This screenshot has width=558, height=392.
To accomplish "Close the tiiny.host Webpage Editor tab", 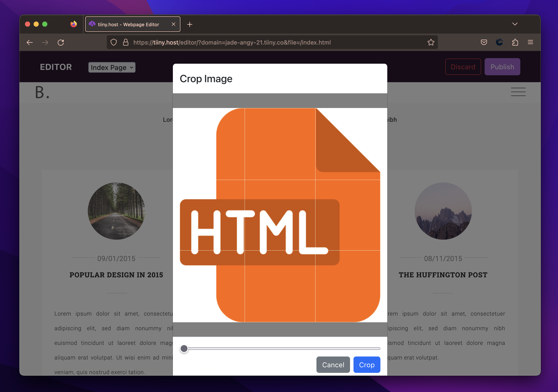I will point(173,24).
